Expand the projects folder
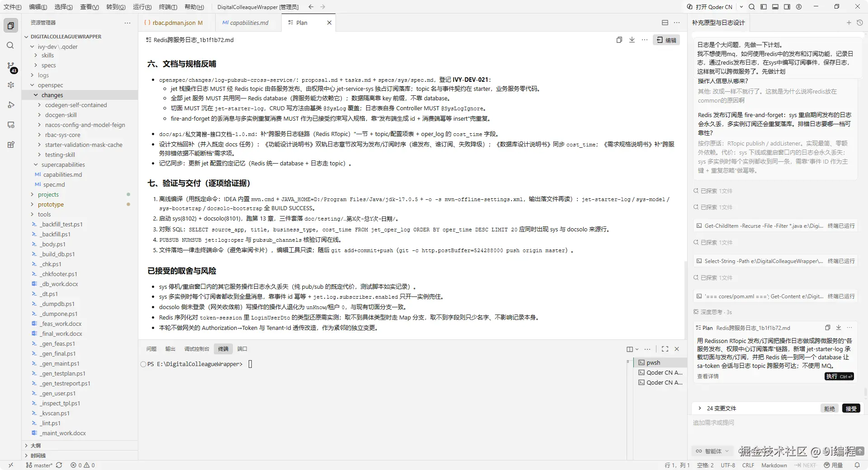This screenshot has width=868, height=470. [x=48, y=194]
